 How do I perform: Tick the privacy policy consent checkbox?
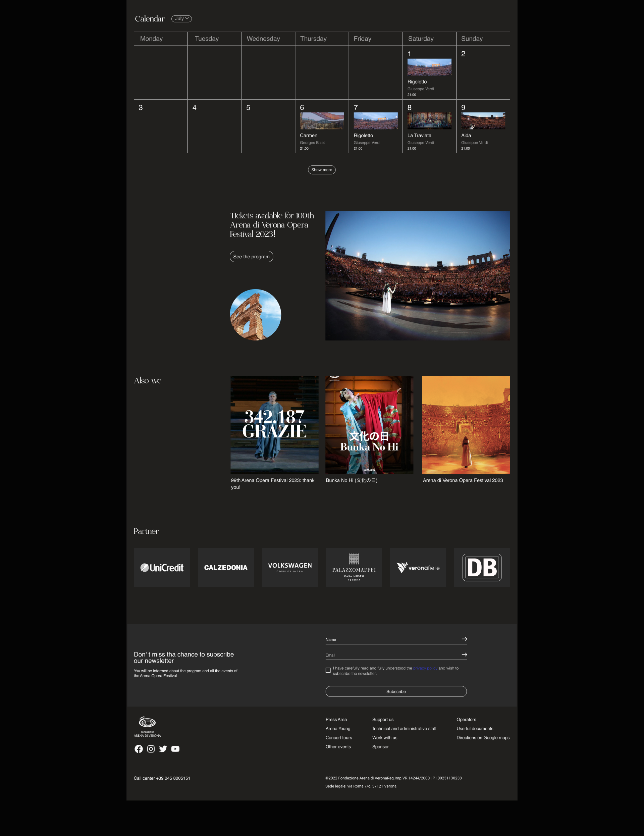point(328,670)
